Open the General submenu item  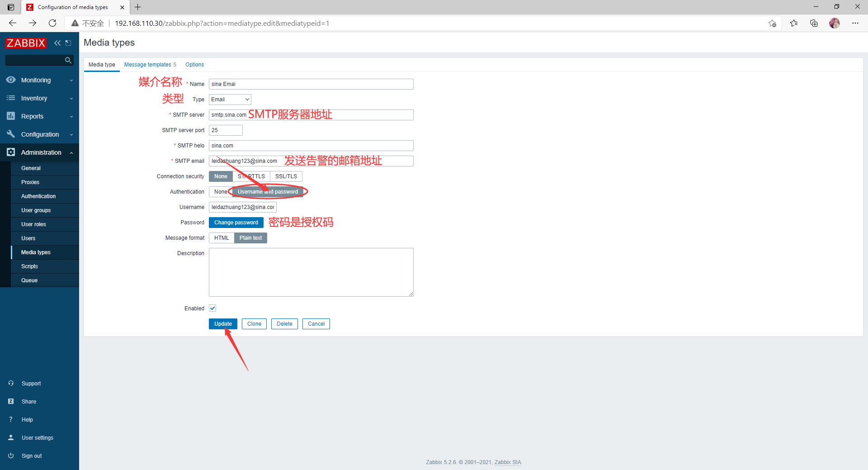45,168
